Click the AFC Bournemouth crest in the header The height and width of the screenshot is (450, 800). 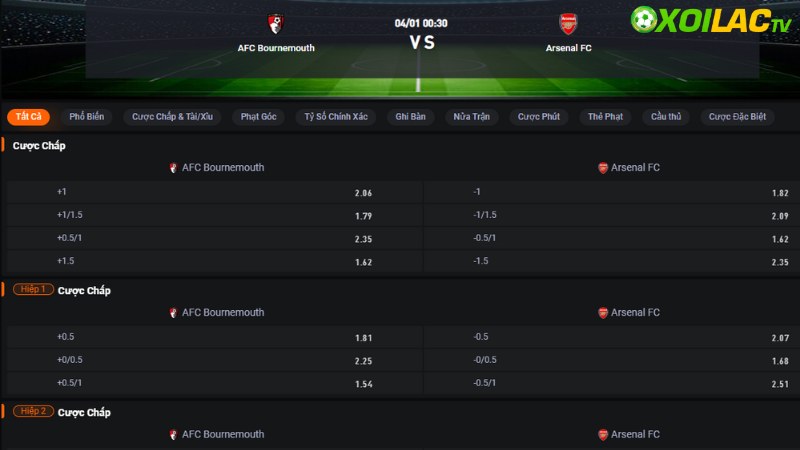tap(276, 23)
